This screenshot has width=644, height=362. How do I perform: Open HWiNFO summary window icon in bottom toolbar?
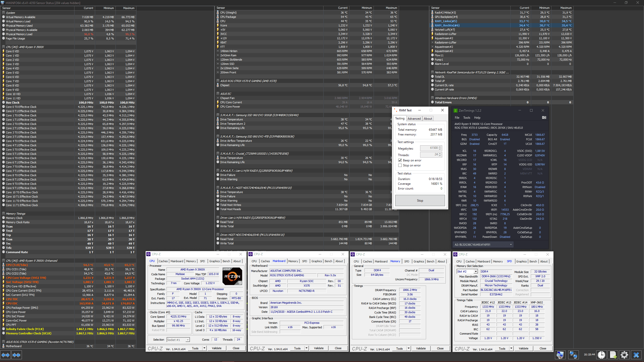[x=560, y=355]
